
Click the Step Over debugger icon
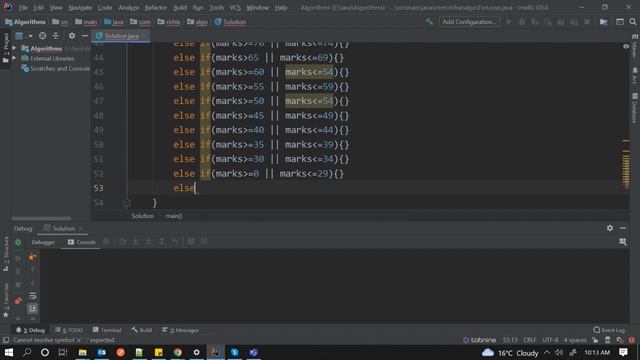pyautogui.click(x=122, y=242)
